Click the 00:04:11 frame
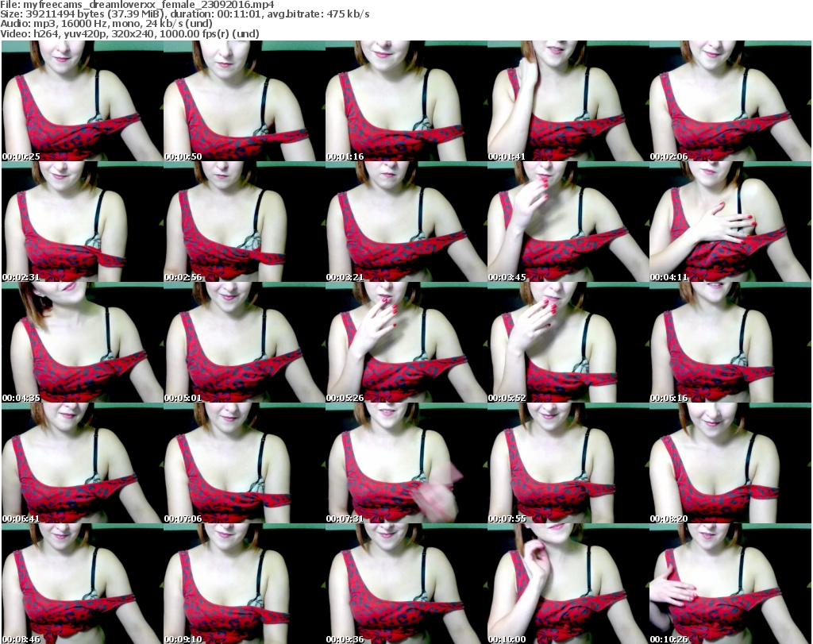813x644 pixels. [730, 222]
